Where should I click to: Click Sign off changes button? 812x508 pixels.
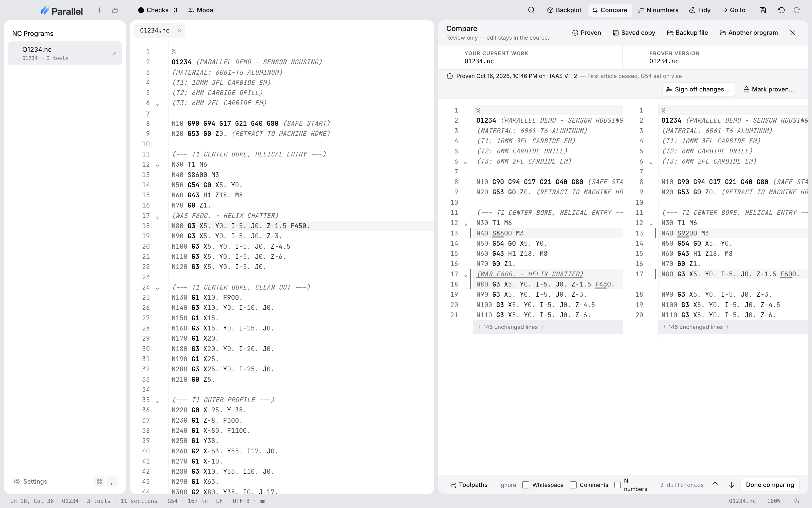pyautogui.click(x=698, y=89)
